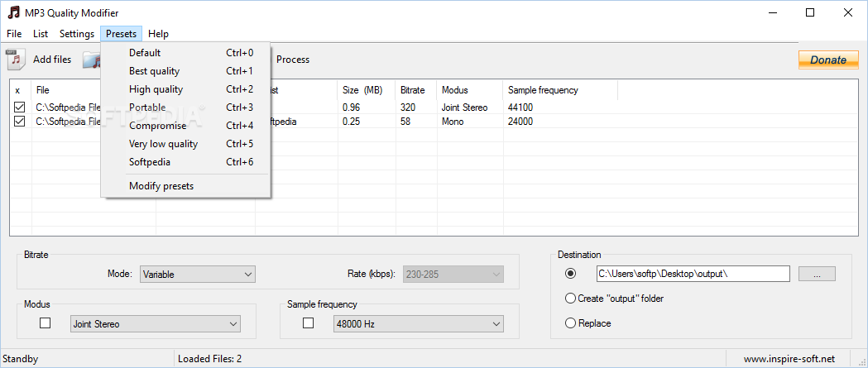This screenshot has width=868, height=368.
Task: Sort by the Sample frequency column header
Action: point(560,89)
